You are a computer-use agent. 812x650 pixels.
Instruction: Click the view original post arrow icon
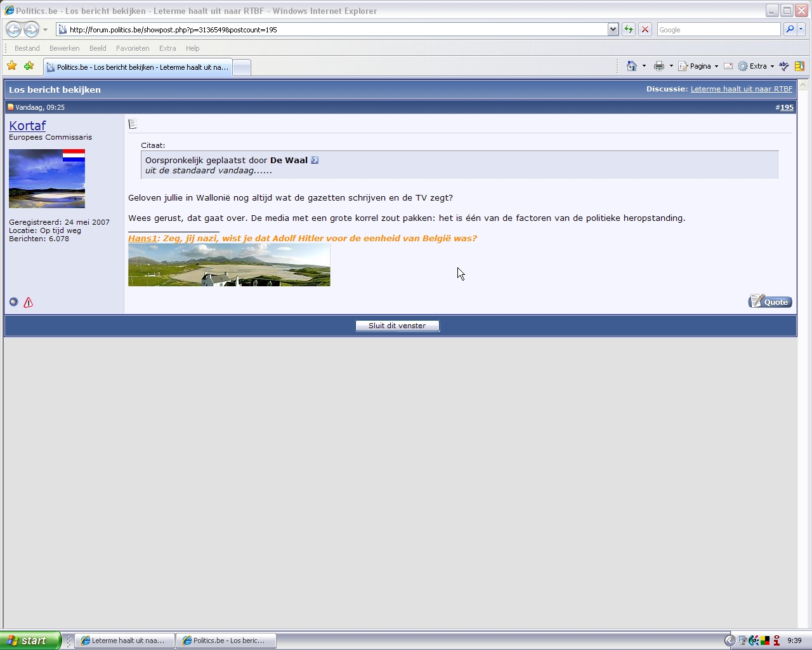(x=315, y=160)
